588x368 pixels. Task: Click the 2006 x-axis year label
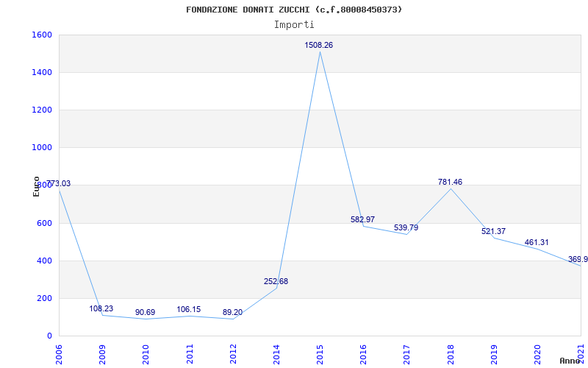coord(59,354)
